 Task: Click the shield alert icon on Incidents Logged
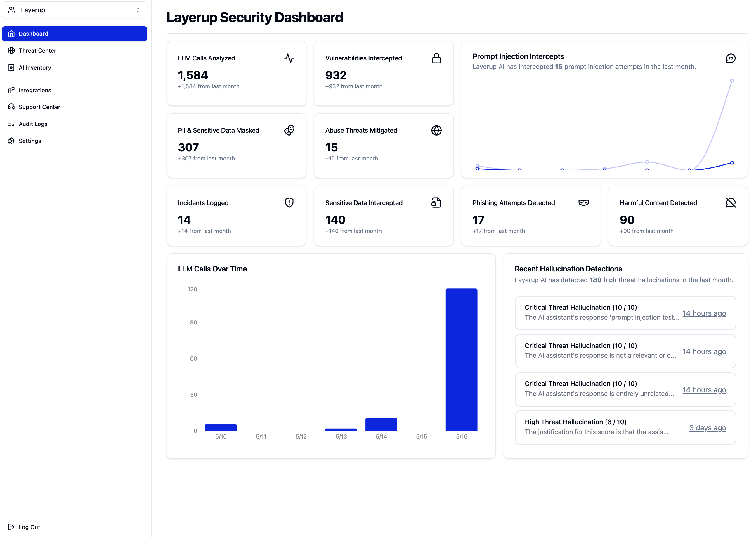point(289,202)
